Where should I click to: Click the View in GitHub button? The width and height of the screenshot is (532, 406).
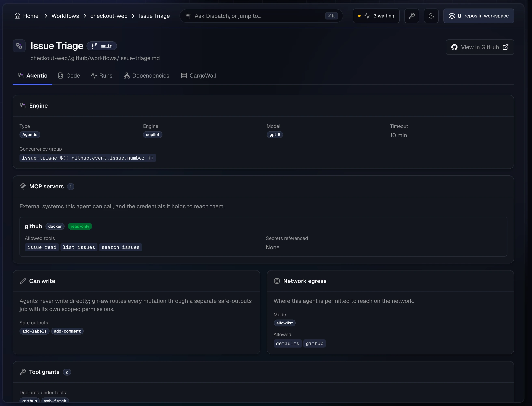coord(480,47)
